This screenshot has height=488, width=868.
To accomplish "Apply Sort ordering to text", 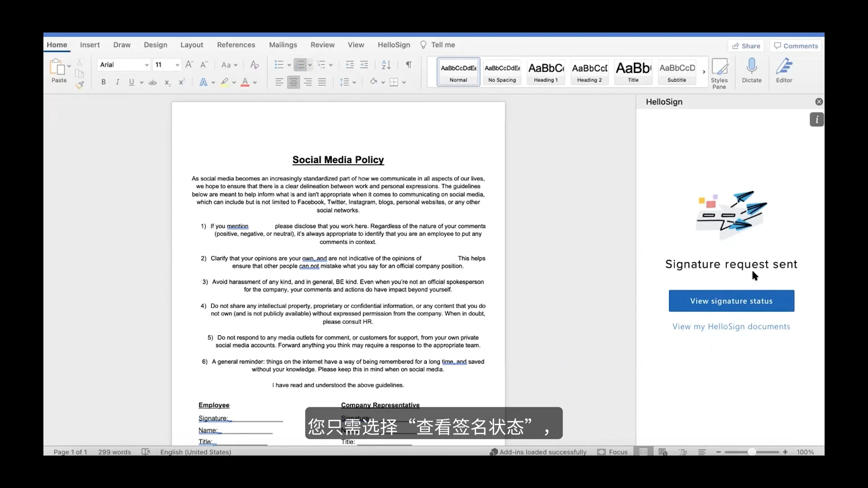I will [385, 65].
